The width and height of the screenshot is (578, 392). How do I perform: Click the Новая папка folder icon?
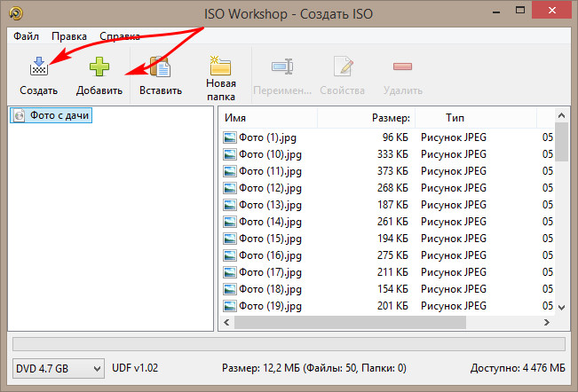[220, 66]
